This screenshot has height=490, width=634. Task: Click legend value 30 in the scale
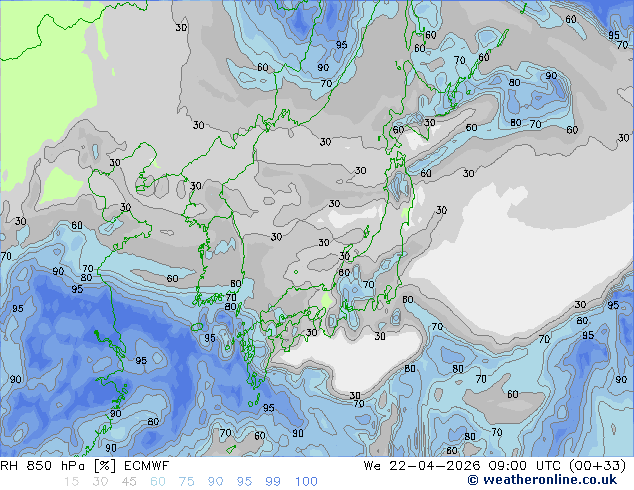click(100, 482)
